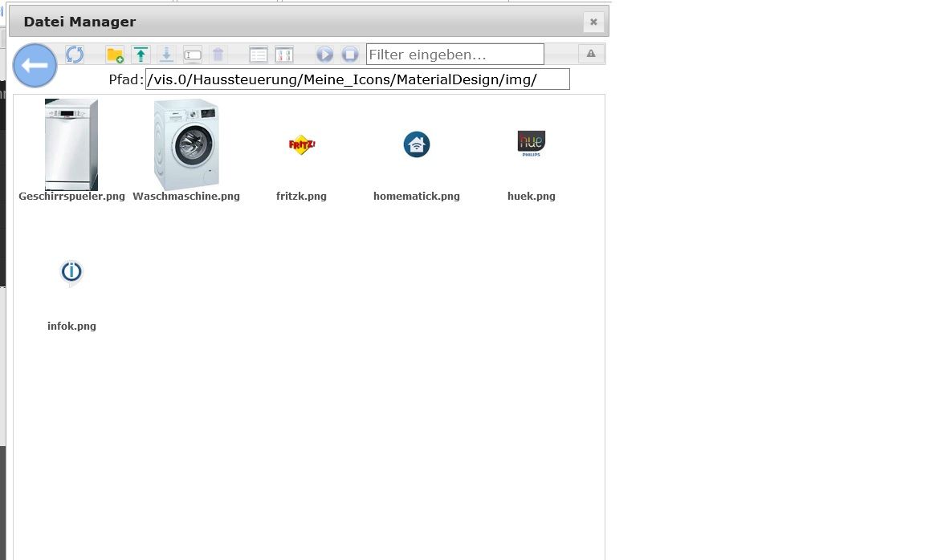Click the Geschirrspueler.png file name
This screenshot has width=925, height=560.
tap(71, 197)
